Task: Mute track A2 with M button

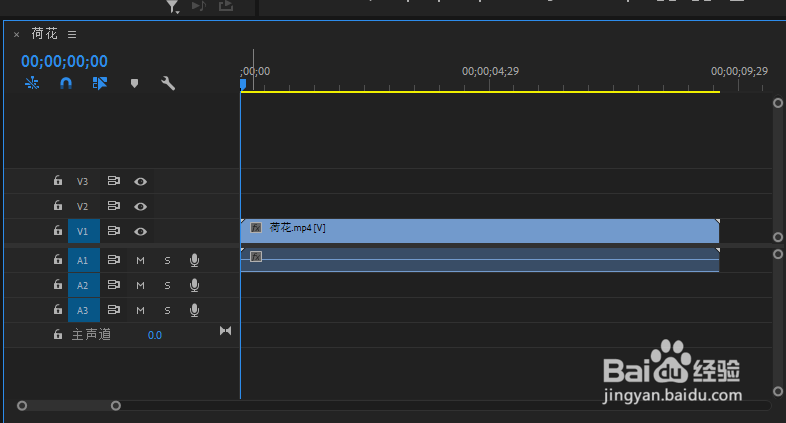Action: pos(141,285)
